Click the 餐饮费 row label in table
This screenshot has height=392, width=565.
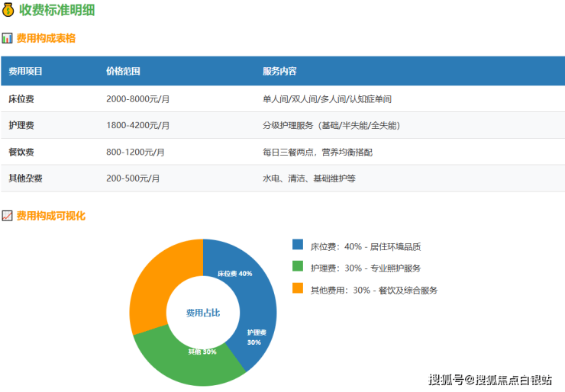(x=21, y=152)
